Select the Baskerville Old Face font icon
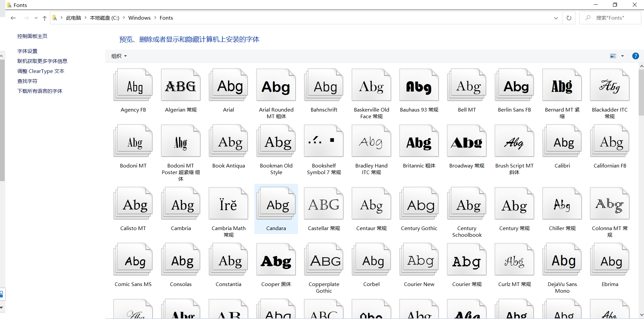The image size is (644, 319). click(372, 85)
